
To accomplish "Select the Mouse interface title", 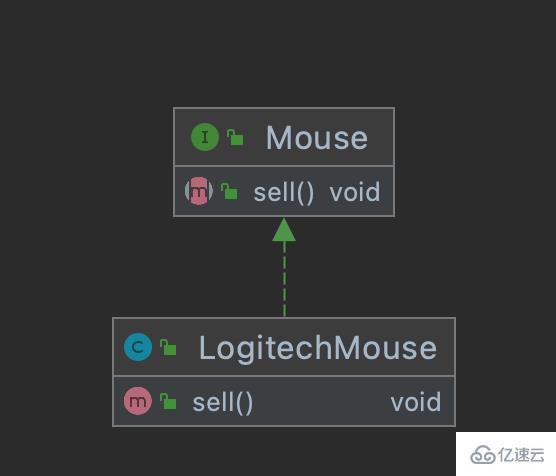I will [x=317, y=138].
